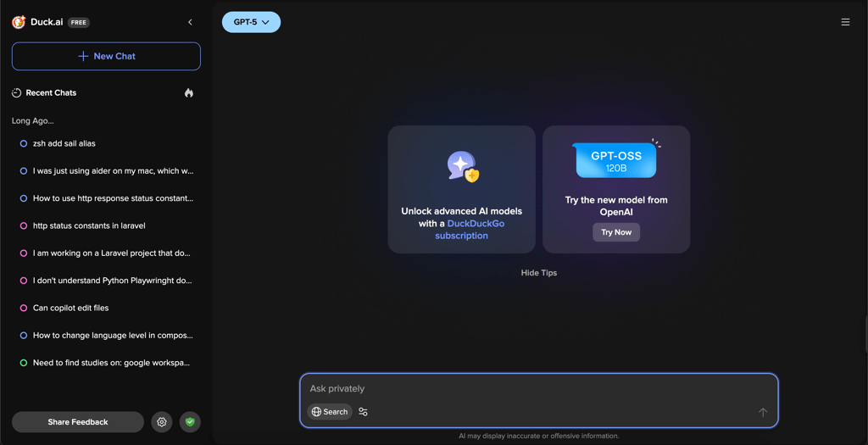Click the right edge scrollbar handle
The height and width of the screenshot is (445, 868).
(865, 334)
